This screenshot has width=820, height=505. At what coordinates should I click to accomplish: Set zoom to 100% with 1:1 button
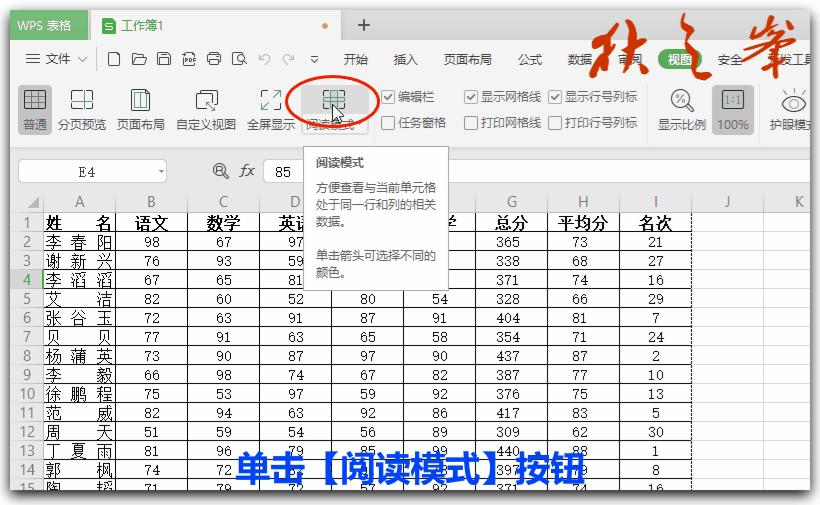coord(733,110)
